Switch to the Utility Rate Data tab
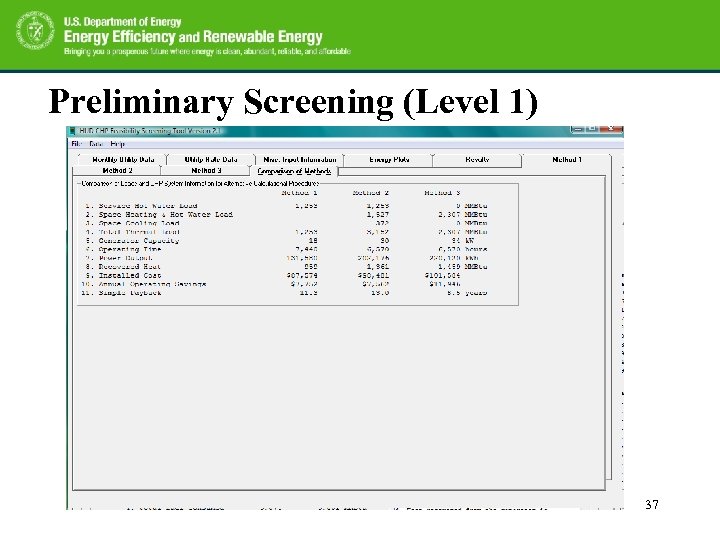The width and height of the screenshot is (720, 540). (211, 160)
